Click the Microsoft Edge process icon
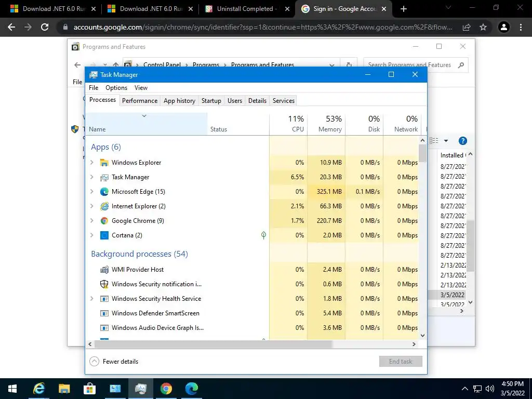This screenshot has height=399, width=532. tap(104, 192)
